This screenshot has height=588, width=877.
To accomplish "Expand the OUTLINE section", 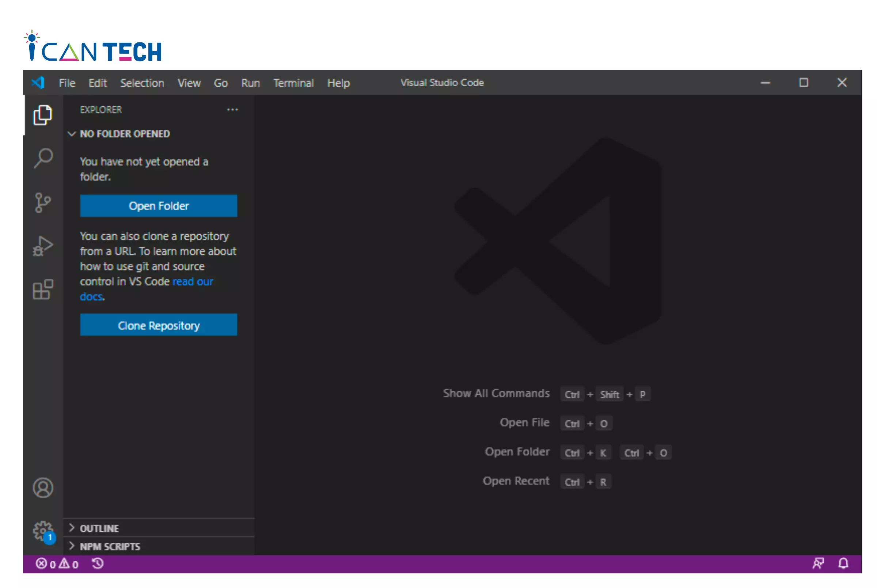I will click(93, 528).
